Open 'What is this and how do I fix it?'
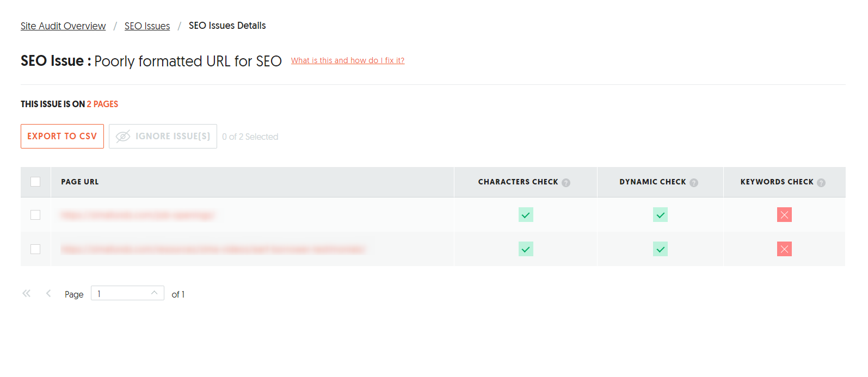 pos(347,60)
